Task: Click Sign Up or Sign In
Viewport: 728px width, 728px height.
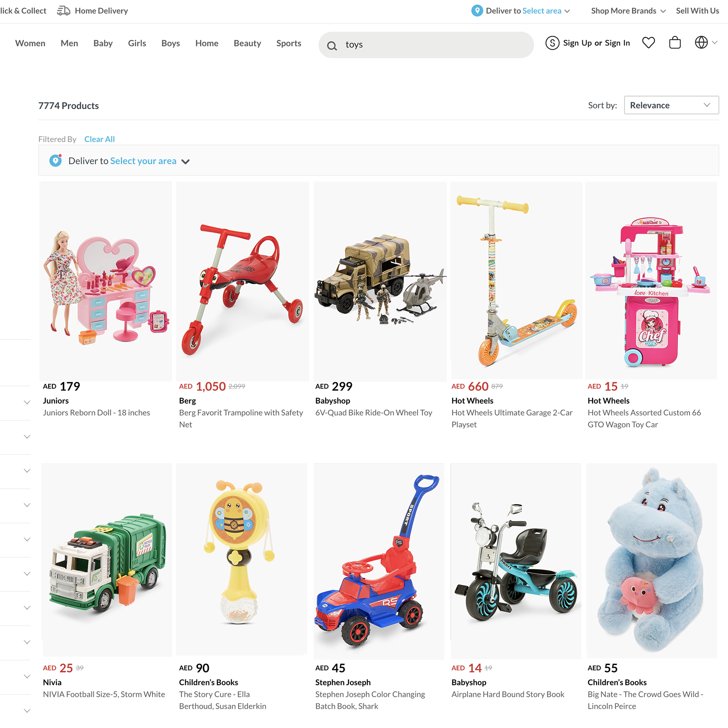Action: tap(596, 43)
